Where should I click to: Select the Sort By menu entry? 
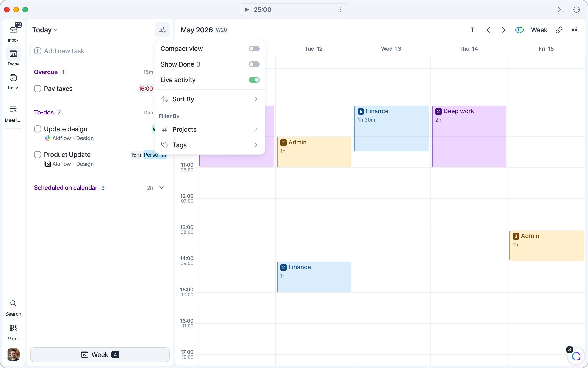[210, 99]
